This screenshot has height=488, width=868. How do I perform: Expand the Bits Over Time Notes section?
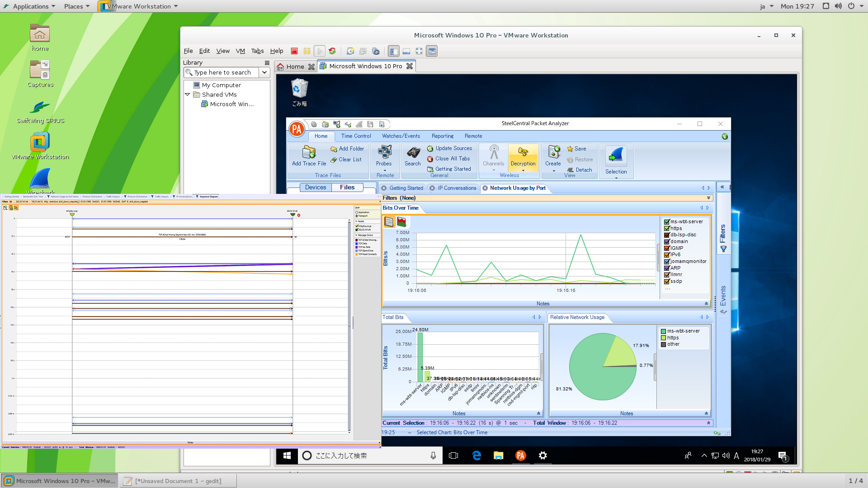point(706,304)
